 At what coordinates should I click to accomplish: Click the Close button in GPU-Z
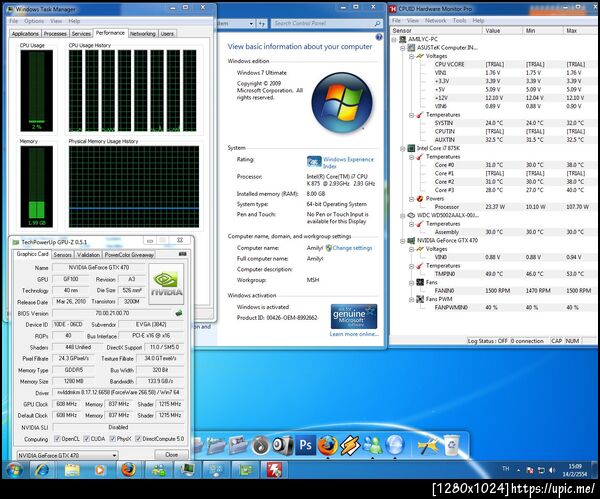coord(171,455)
